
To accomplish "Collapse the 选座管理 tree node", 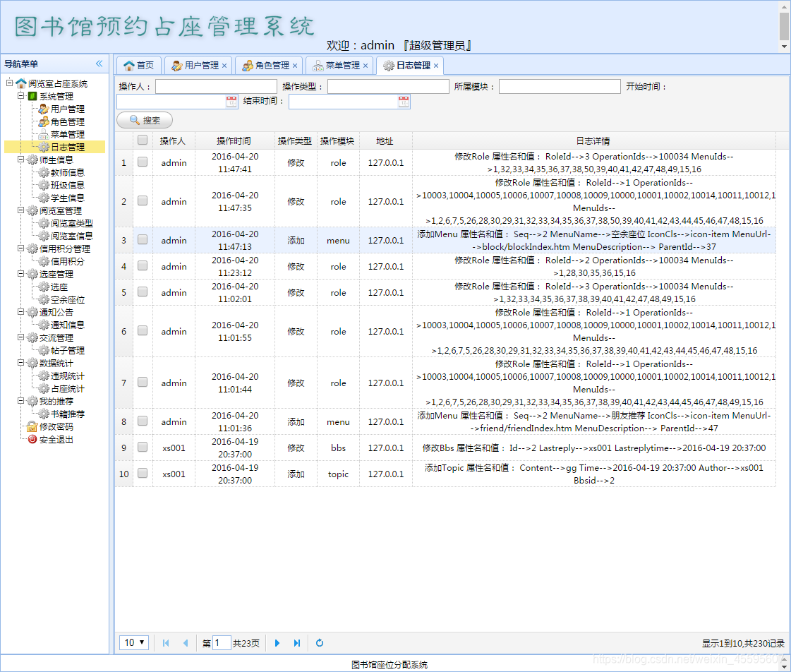I will pos(20,273).
